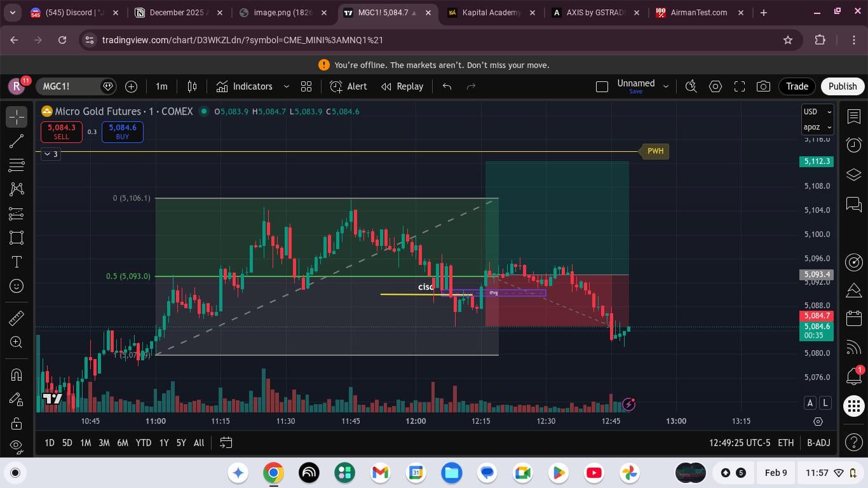Select the Fibonacci retracement tool
868x488 pixels.
17,165
